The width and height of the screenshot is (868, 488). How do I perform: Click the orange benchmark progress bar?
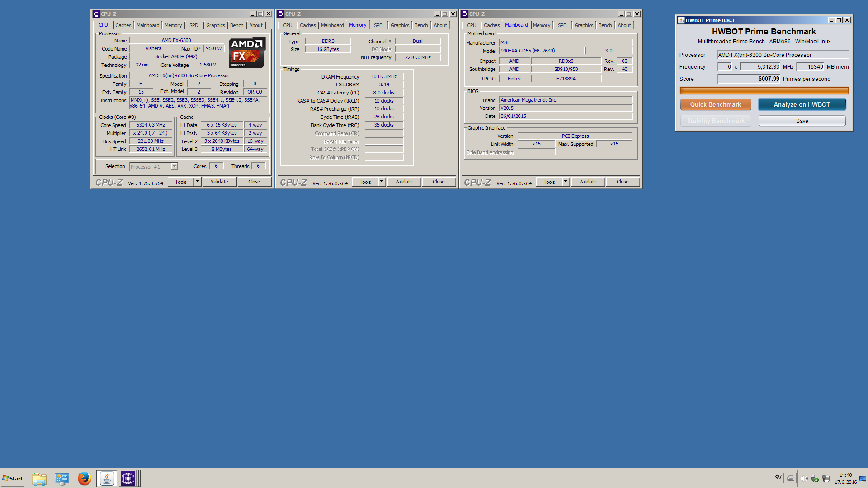click(764, 90)
